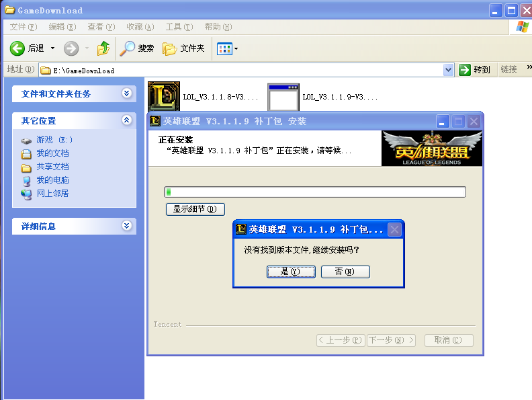The width and height of the screenshot is (532, 400).
Task: Click 否(N) in the prompt dialog
Action: [x=345, y=272]
